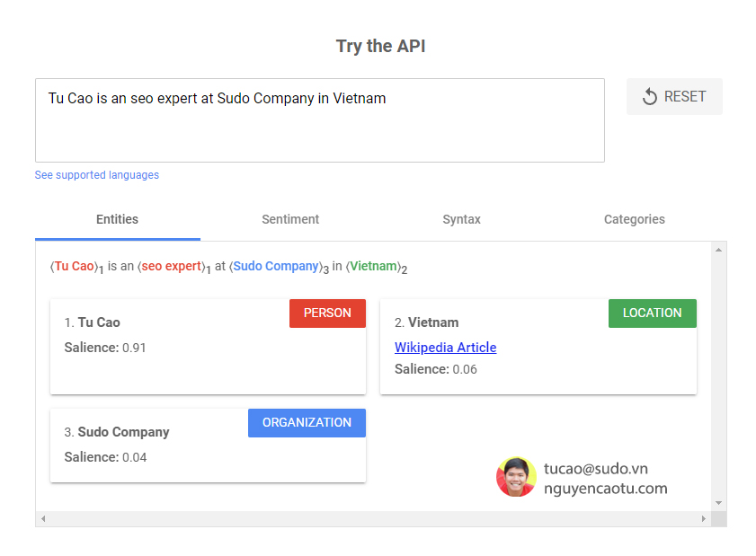Viewport: 756px width, 556px height.
Task: Click the green LOCATION badge
Action: [x=652, y=313]
